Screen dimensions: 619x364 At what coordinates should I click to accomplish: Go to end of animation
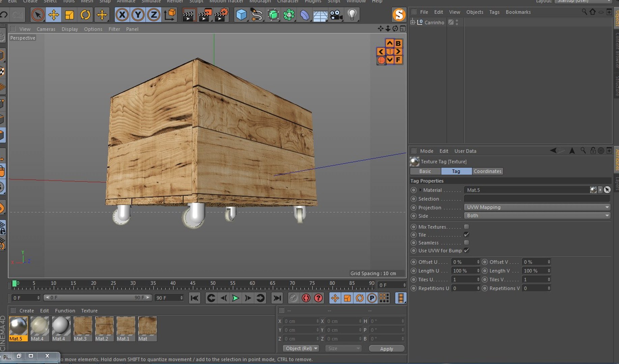277,298
